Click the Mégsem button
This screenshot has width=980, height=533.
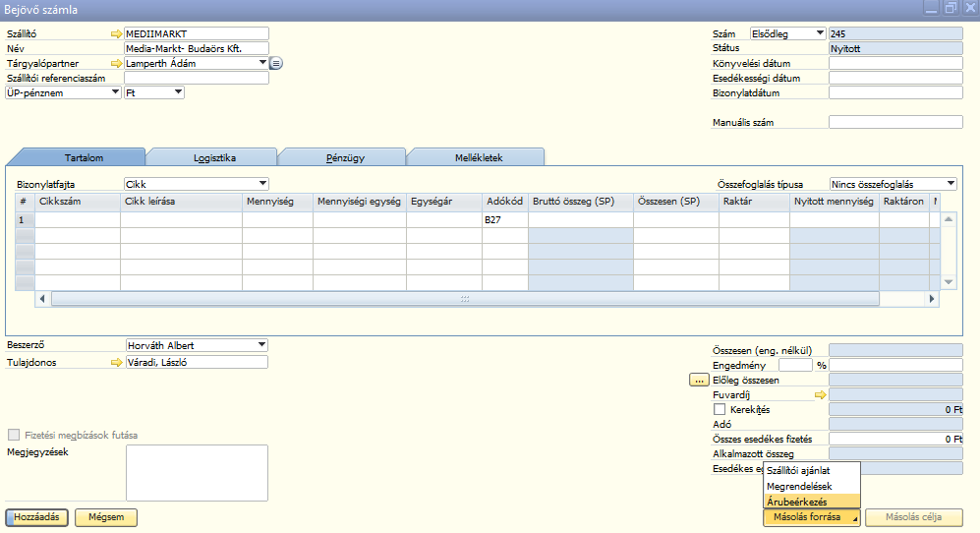coord(106,517)
